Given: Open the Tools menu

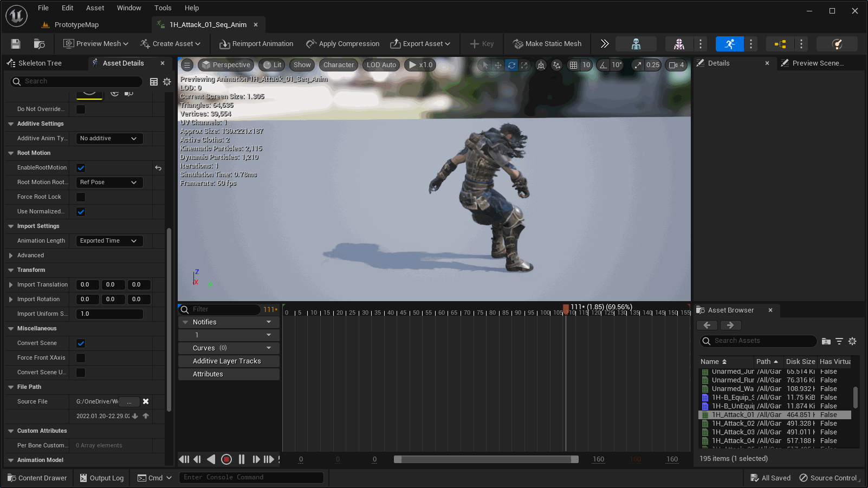Looking at the screenshot, I should pyautogui.click(x=163, y=8).
